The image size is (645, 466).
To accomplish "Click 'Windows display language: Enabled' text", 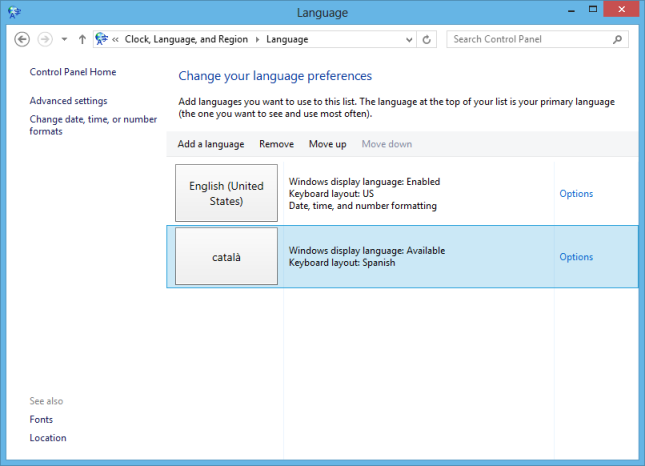I will tap(364, 181).
